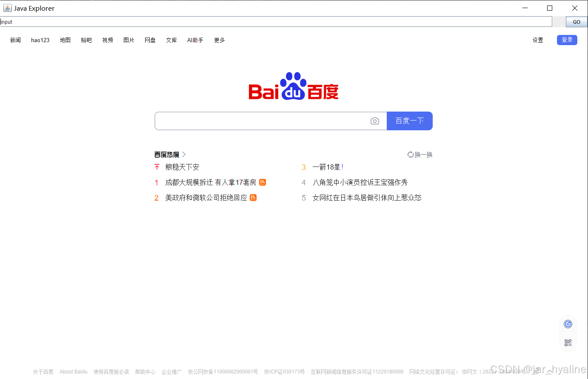This screenshot has width=588, height=379.
Task: Click the Java Explorer title text
Action: tap(34, 8)
